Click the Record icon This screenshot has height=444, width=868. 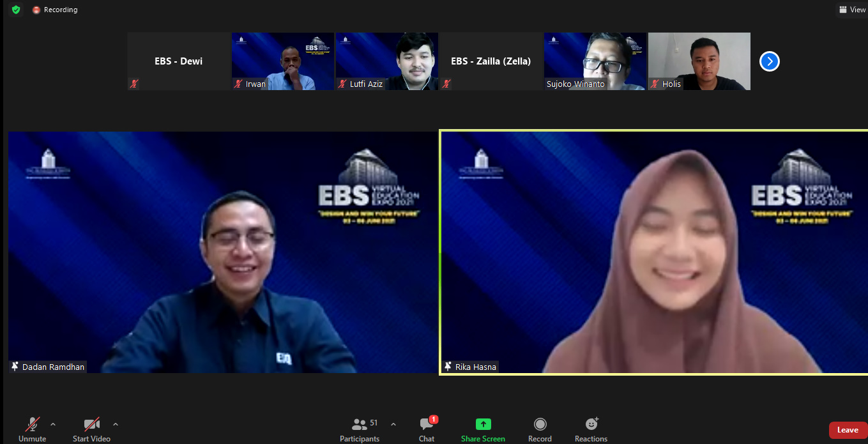(540, 424)
